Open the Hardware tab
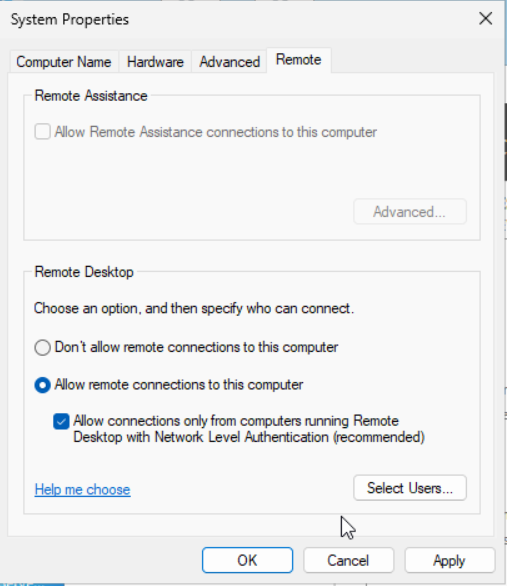Viewport: 507px width, 586px height. point(155,62)
